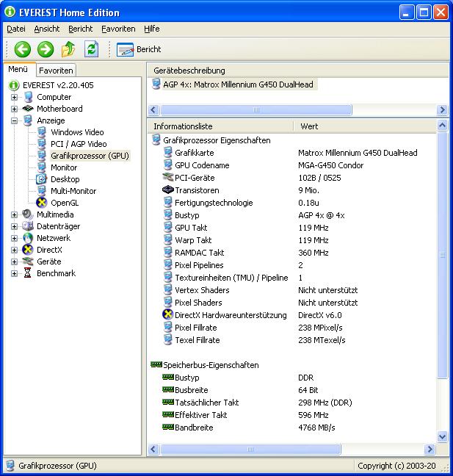
Task: Click the status bar Grafikprozessor icon
Action: pos(10,466)
